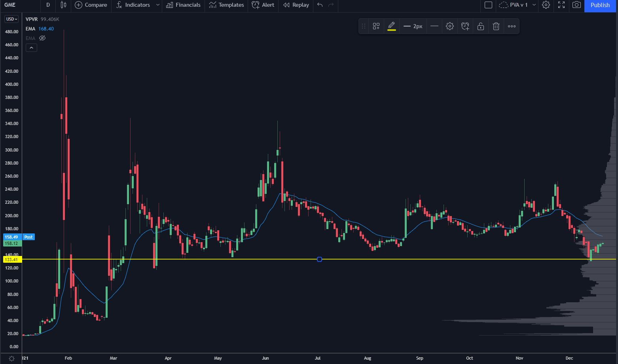
Task: Enter fullscreen mode
Action: pyautogui.click(x=561, y=5)
